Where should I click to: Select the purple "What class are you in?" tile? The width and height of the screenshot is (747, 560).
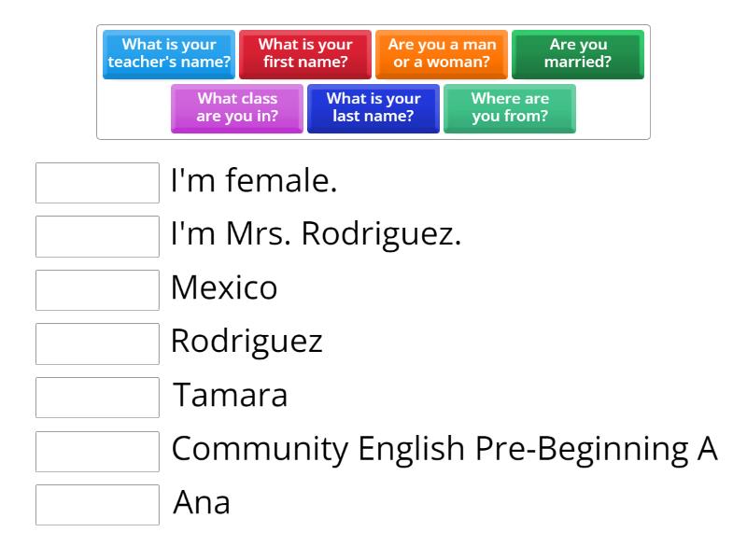[x=237, y=108]
